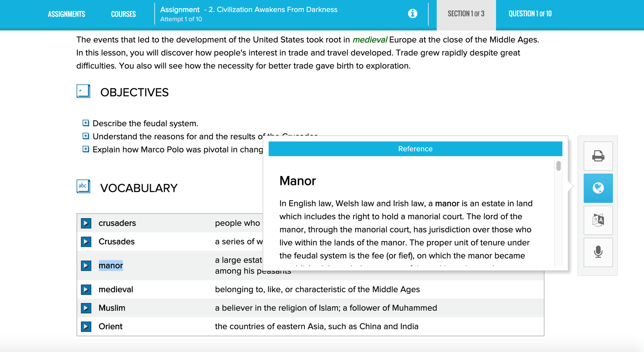The image size is (644, 352).
Task: Click the Reference panel header
Action: (x=415, y=149)
